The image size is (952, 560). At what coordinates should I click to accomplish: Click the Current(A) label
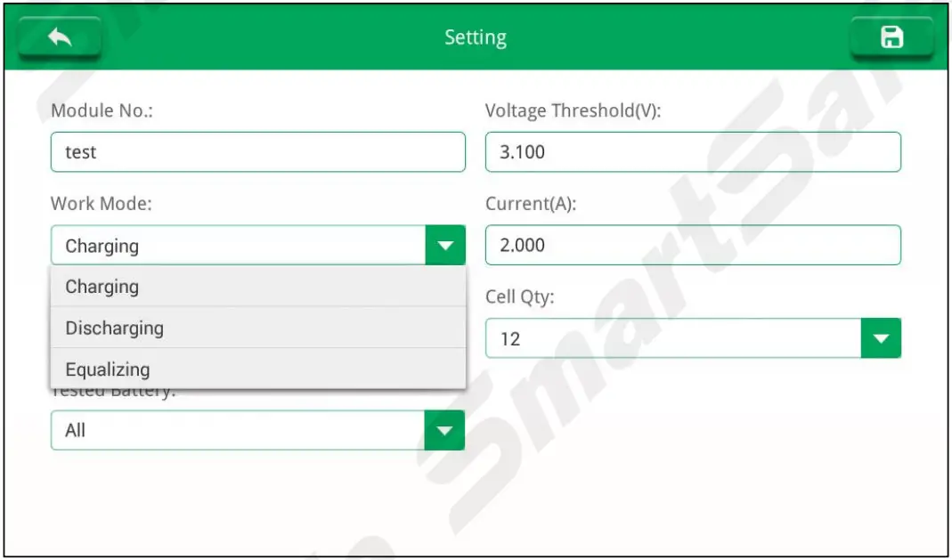pyautogui.click(x=531, y=204)
